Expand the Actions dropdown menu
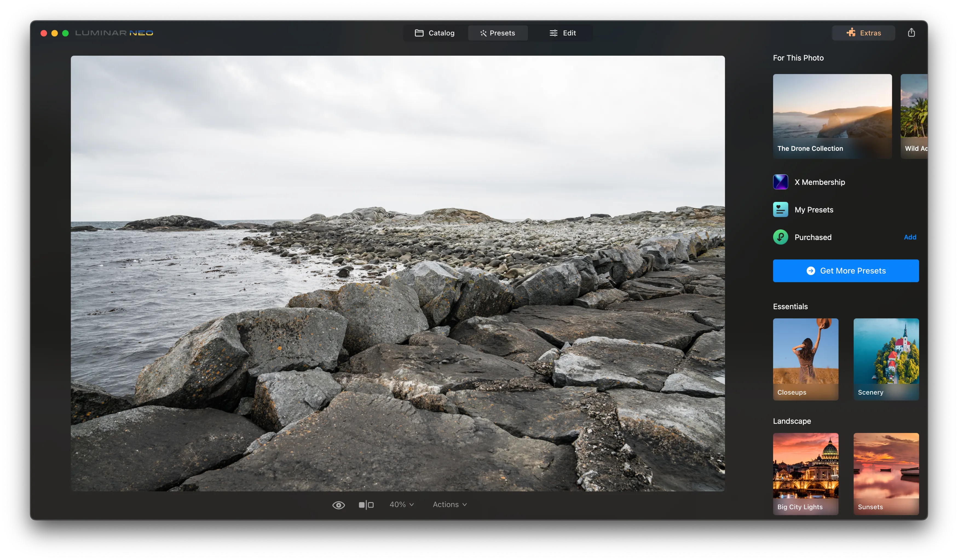 [x=449, y=504]
